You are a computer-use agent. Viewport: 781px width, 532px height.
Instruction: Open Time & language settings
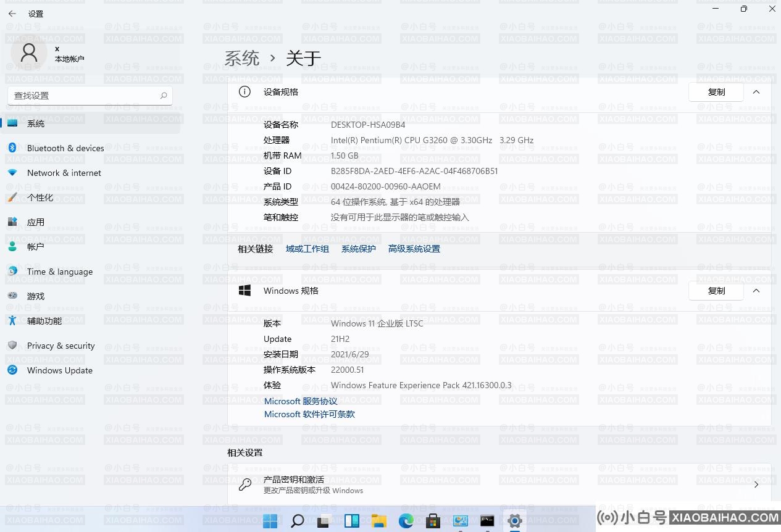[91, 272]
